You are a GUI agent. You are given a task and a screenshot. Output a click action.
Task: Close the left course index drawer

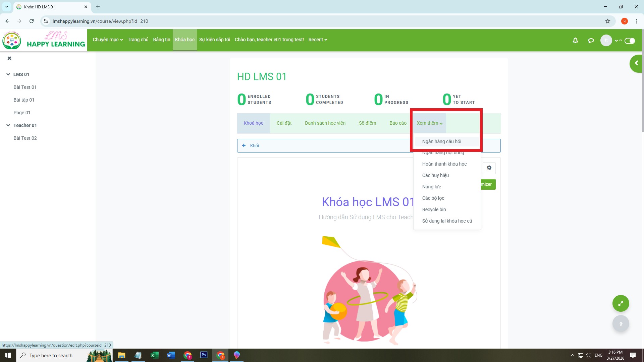point(9,58)
